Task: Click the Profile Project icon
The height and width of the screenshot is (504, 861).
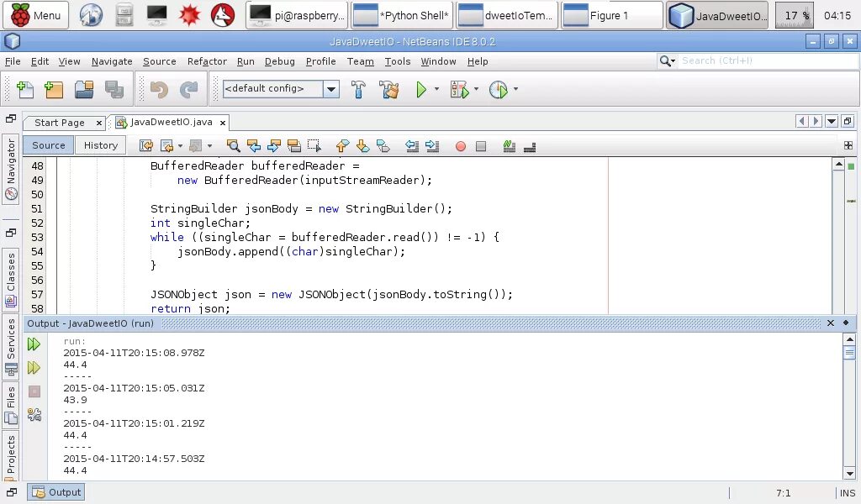Action: tap(499, 89)
